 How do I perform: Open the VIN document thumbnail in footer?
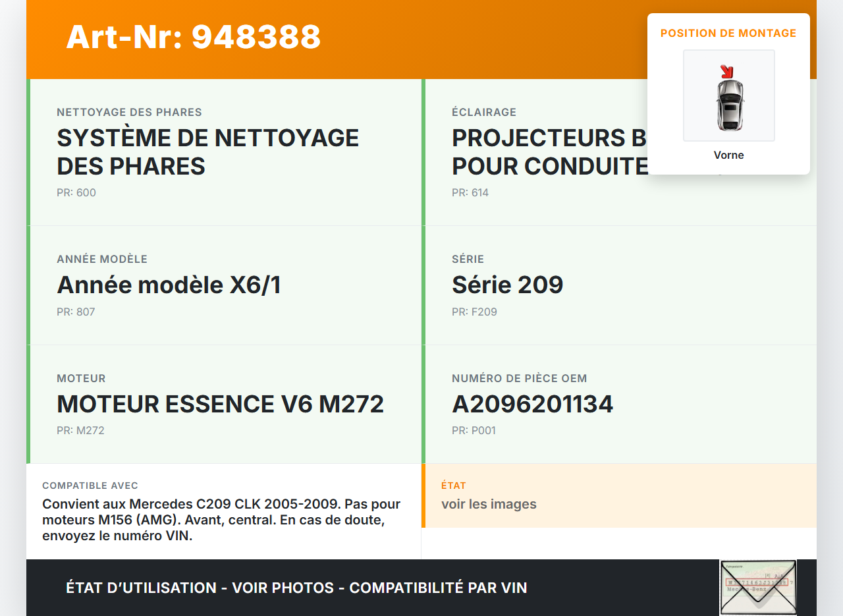click(x=757, y=587)
